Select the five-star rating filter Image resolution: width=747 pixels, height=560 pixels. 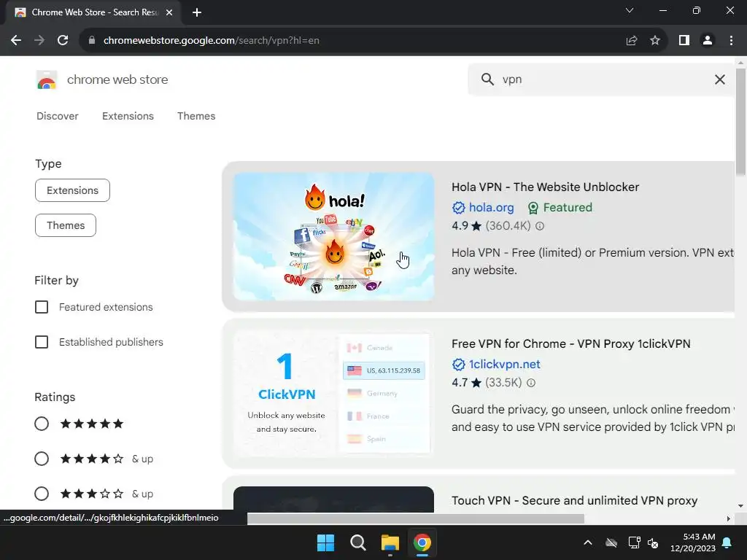(42, 424)
